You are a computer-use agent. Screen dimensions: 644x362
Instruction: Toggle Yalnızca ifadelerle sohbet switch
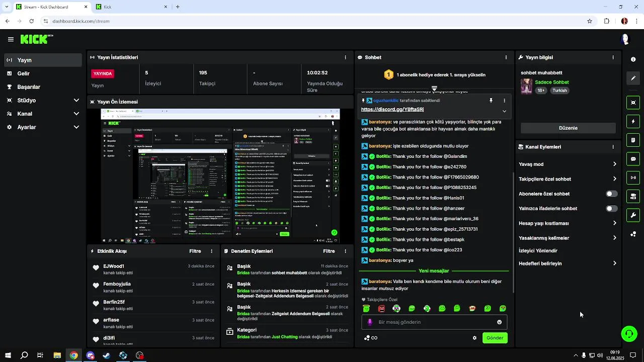611,208
